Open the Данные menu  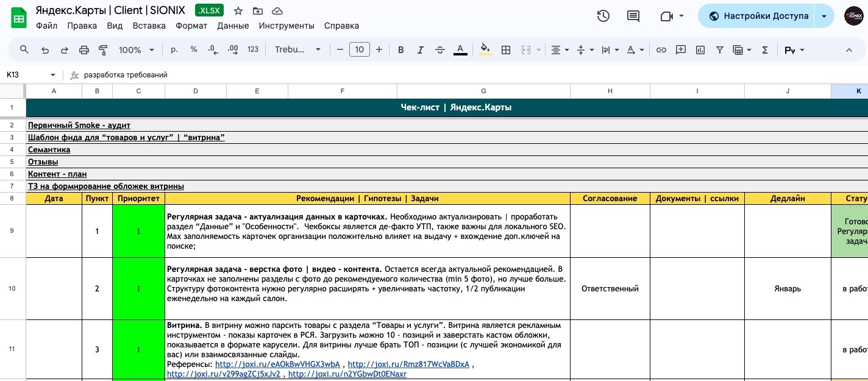233,26
